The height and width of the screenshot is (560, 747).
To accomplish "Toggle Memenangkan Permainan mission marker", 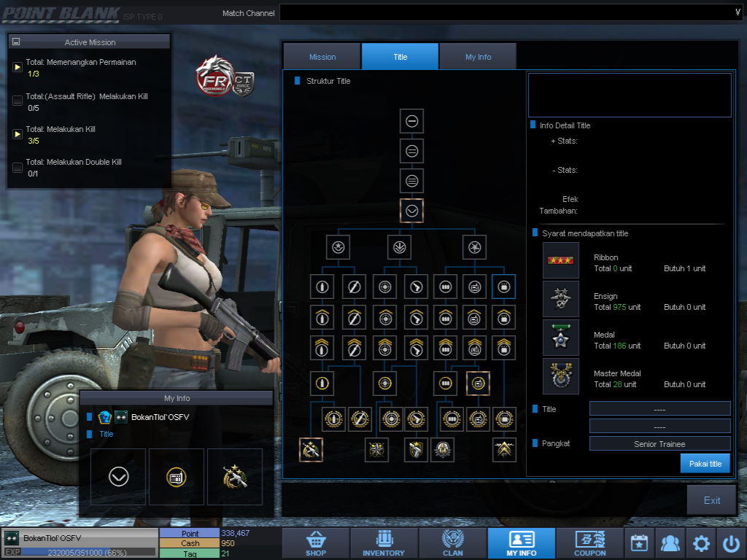I will pos(18,67).
